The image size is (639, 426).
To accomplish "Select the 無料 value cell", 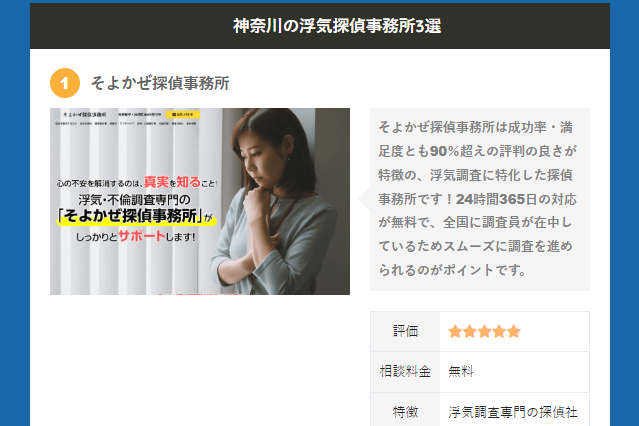I will click(514, 371).
